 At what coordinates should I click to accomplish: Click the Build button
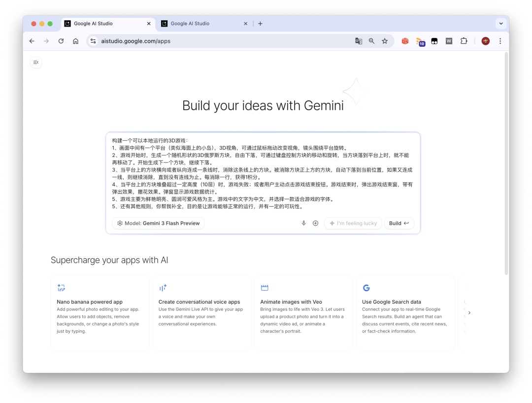(x=399, y=223)
